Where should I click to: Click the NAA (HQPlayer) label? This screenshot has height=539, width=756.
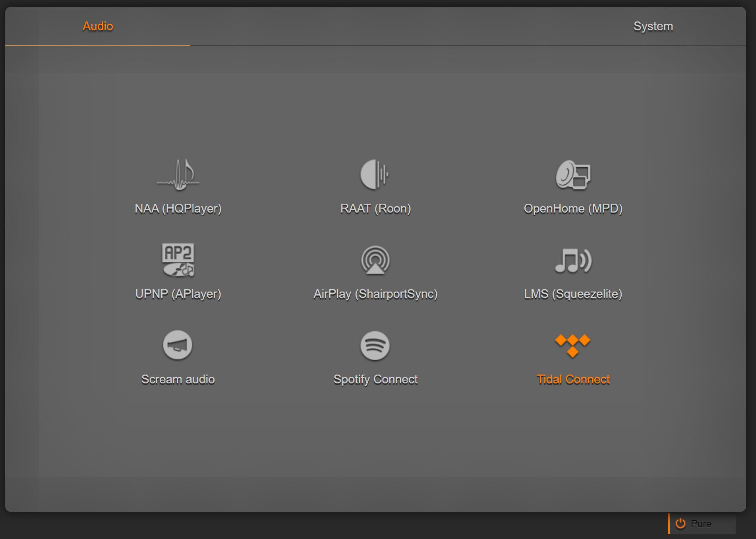click(178, 209)
